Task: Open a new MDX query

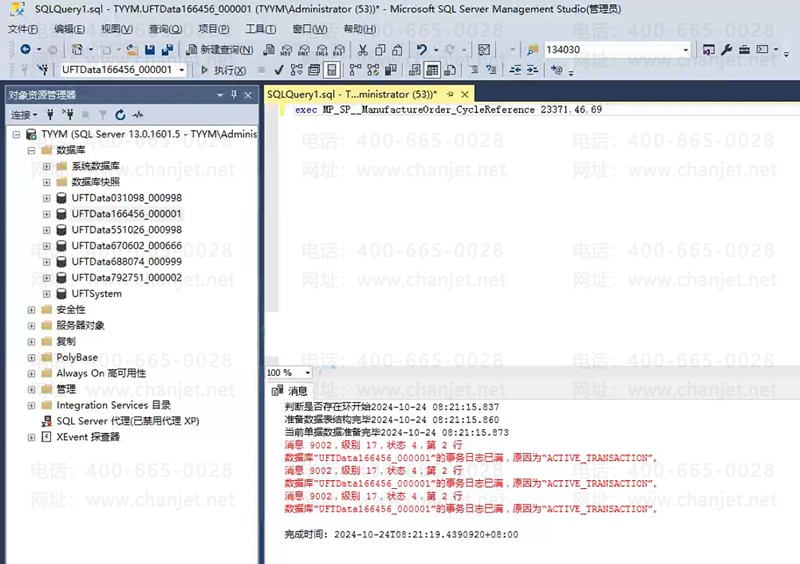Action: (286, 50)
